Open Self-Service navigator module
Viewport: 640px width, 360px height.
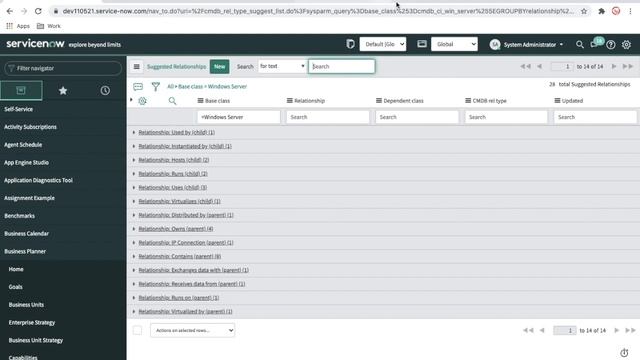[x=18, y=109]
